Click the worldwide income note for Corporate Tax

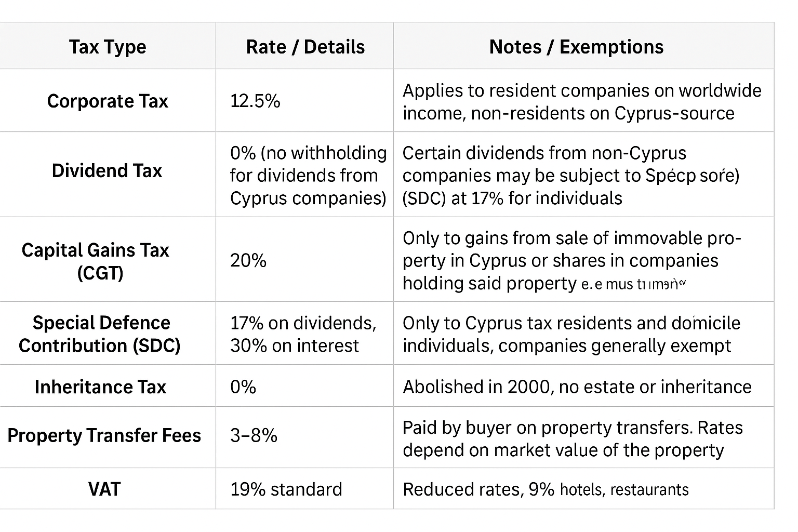[581, 102]
